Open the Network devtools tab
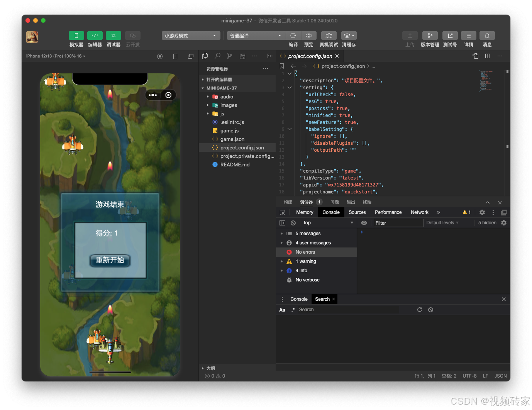 coord(420,212)
